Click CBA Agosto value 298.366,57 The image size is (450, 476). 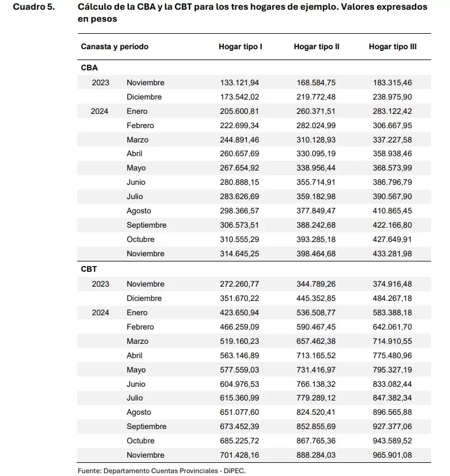coord(239,211)
